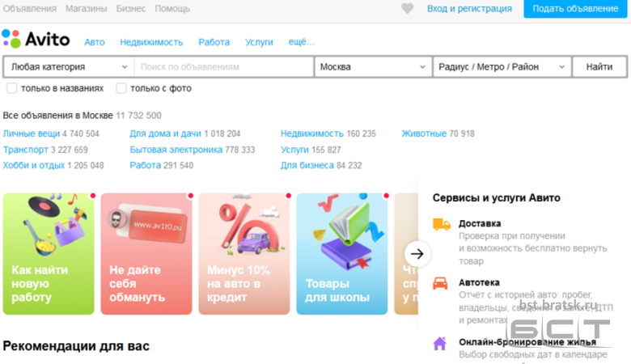Click the 'Найти' search button

599,67
